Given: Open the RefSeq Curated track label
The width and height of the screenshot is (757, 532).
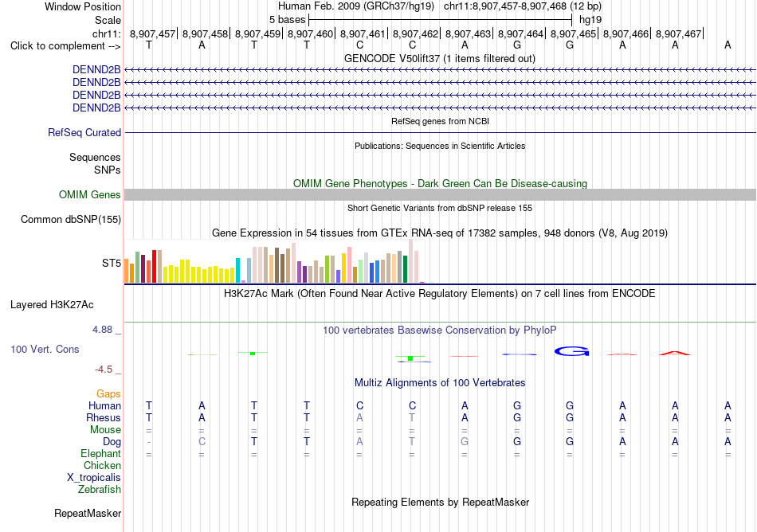Looking at the screenshot, I should point(84,133).
